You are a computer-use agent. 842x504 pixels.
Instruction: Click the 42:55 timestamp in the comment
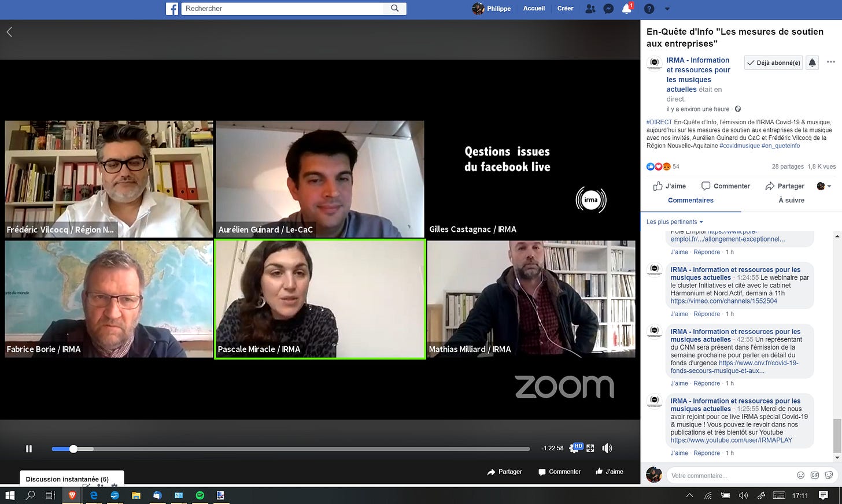click(745, 340)
